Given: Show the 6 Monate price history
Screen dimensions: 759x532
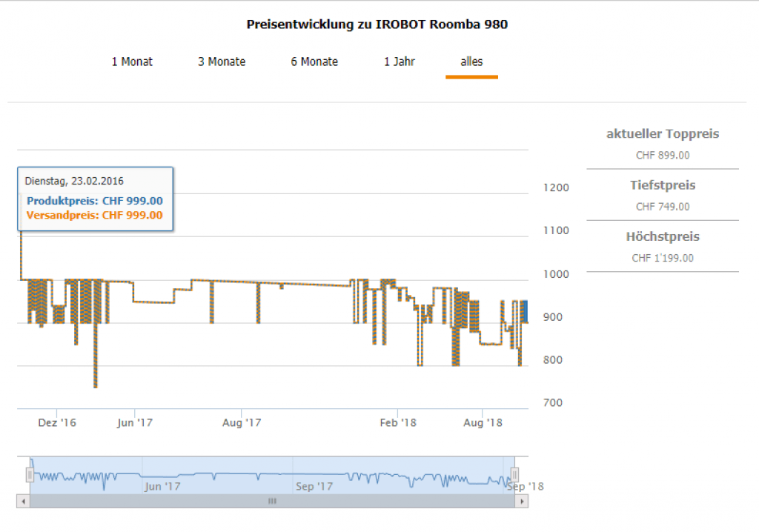Looking at the screenshot, I should [x=314, y=61].
